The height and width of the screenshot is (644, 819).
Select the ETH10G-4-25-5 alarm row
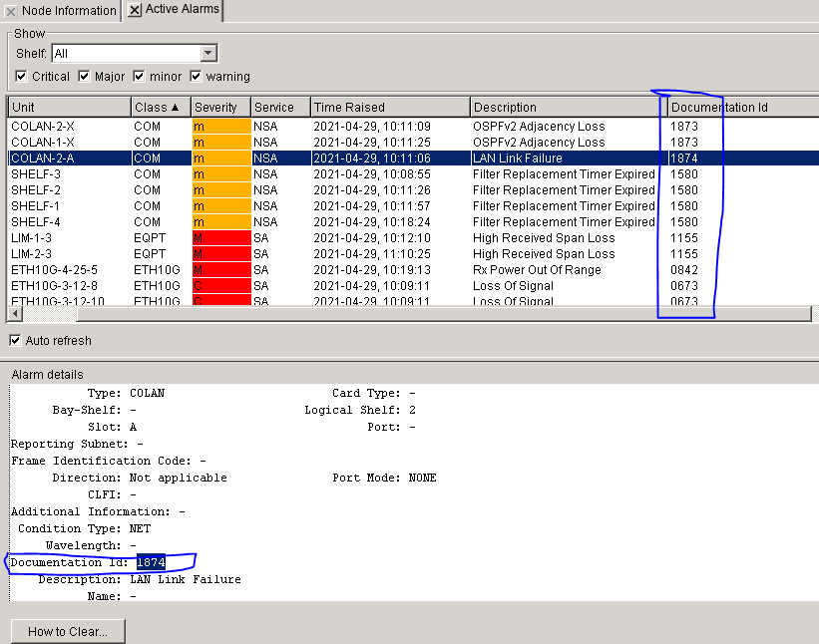click(413, 270)
